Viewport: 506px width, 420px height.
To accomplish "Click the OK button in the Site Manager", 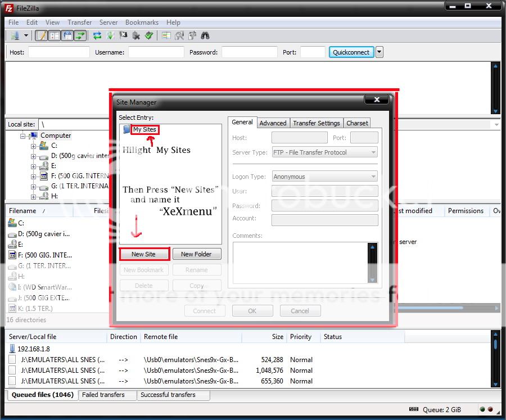I will [252, 311].
